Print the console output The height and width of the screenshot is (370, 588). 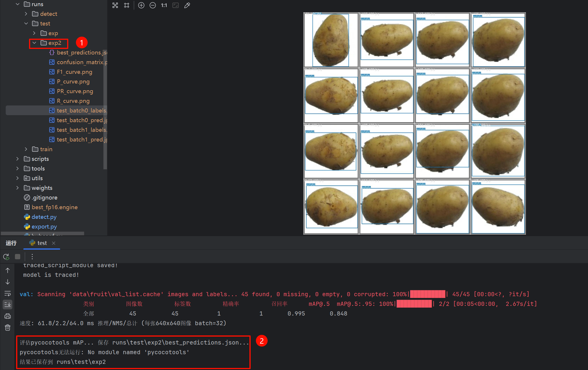8,316
